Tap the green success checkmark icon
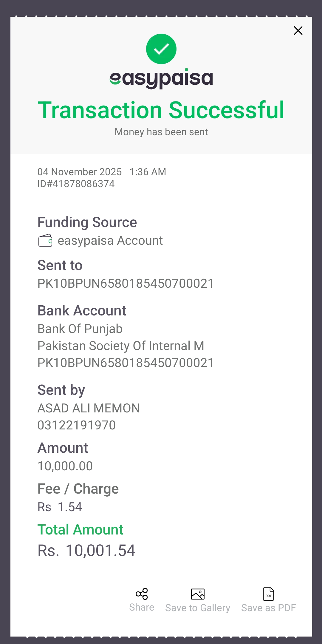Image resolution: width=322 pixels, height=644 pixels. (x=161, y=49)
